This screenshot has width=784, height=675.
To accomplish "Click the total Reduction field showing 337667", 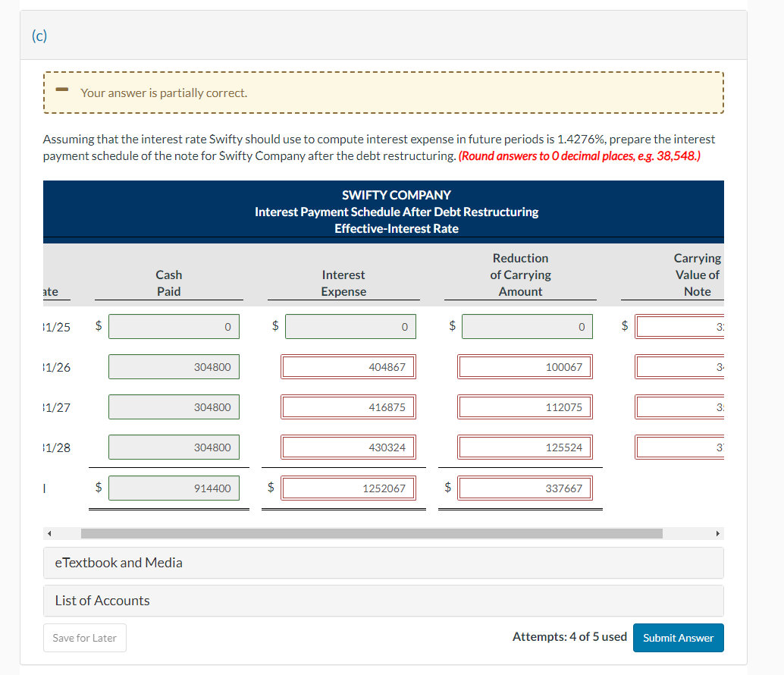I will 525,488.
